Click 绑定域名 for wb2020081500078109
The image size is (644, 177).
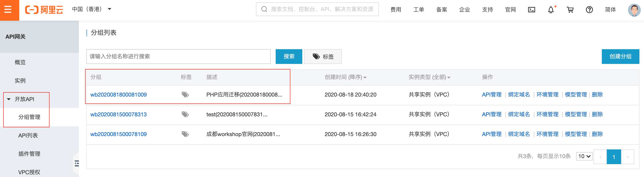519,134
